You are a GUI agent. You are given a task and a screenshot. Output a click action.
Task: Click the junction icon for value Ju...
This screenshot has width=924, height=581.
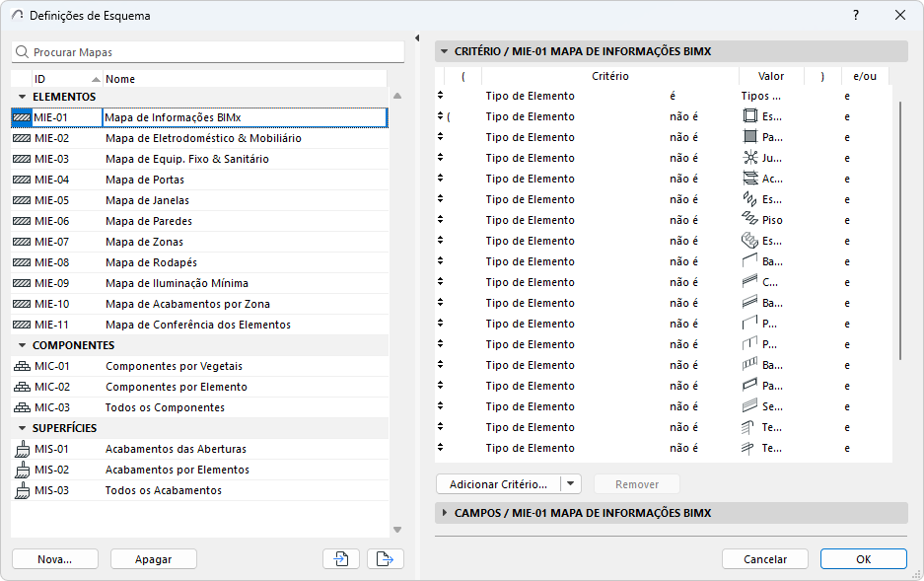click(749, 158)
